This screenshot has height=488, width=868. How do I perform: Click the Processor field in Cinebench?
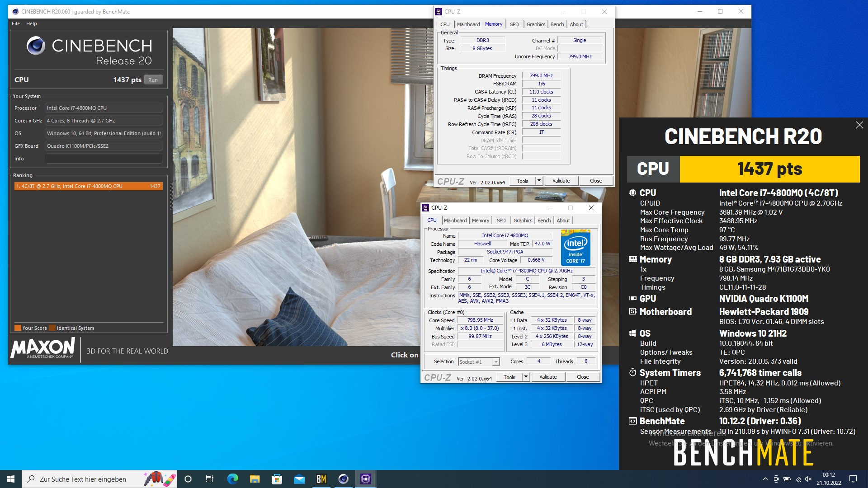[104, 108]
